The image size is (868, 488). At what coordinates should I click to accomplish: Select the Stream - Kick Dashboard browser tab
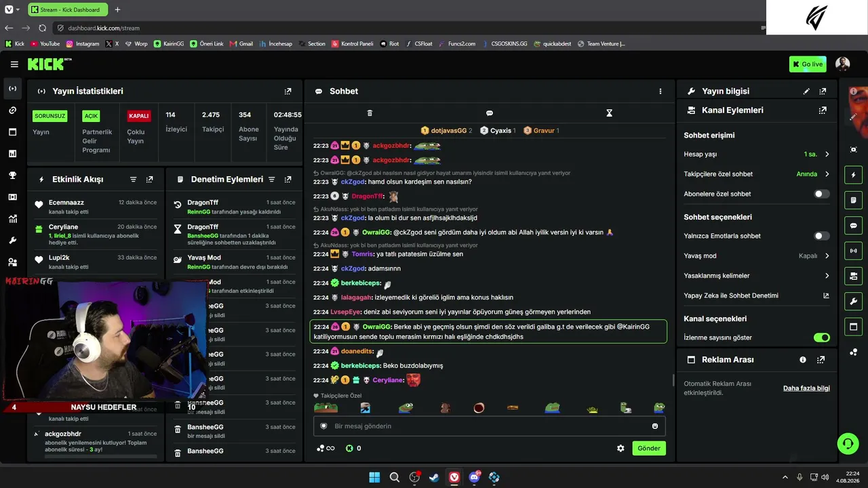tap(68, 9)
